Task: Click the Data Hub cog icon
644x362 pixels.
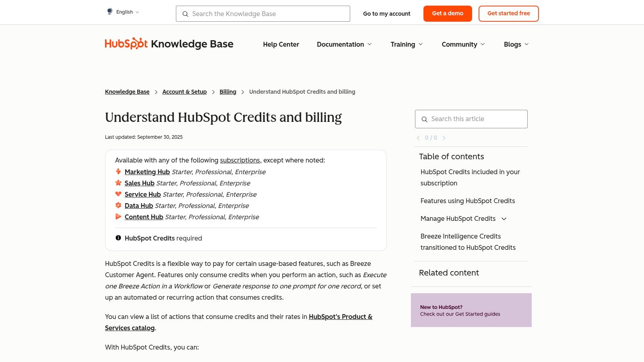Action: (x=118, y=206)
